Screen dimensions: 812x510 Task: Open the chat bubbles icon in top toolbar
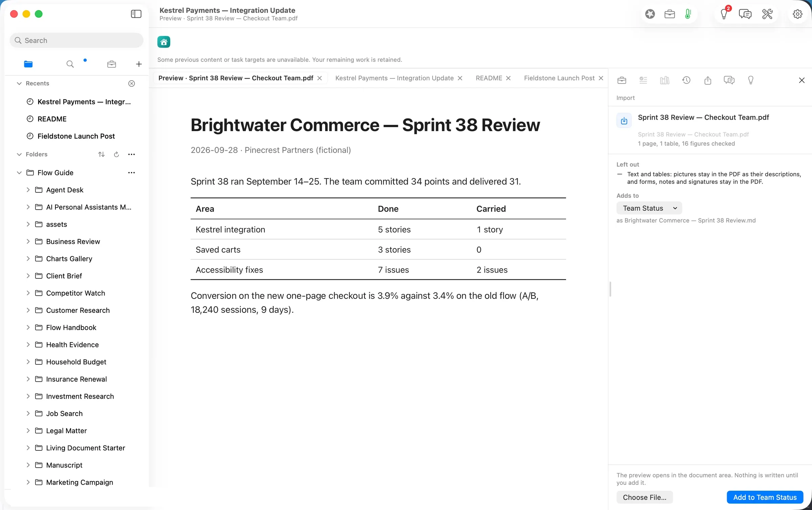(x=745, y=14)
